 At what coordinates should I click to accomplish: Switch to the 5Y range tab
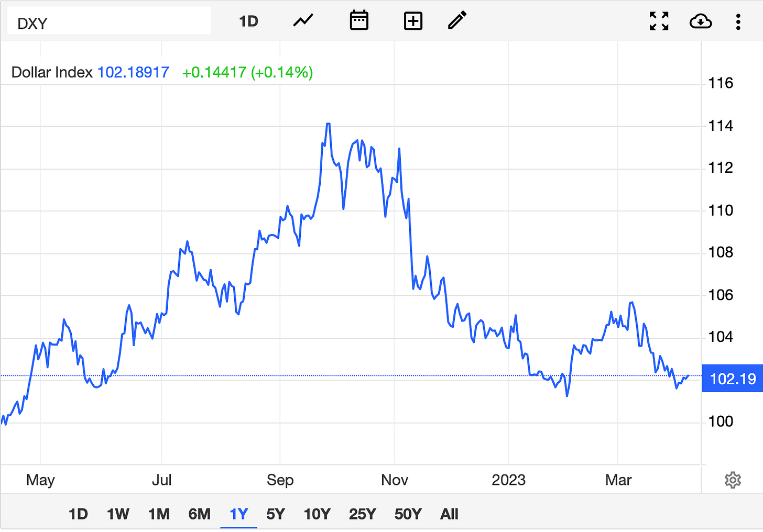276,514
